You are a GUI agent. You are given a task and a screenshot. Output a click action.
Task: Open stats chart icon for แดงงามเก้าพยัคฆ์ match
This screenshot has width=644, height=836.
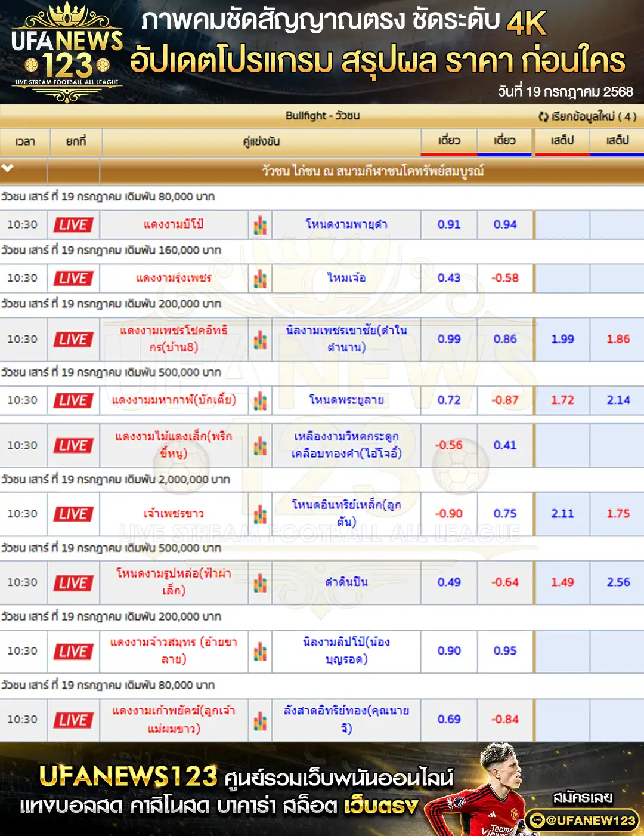260,720
